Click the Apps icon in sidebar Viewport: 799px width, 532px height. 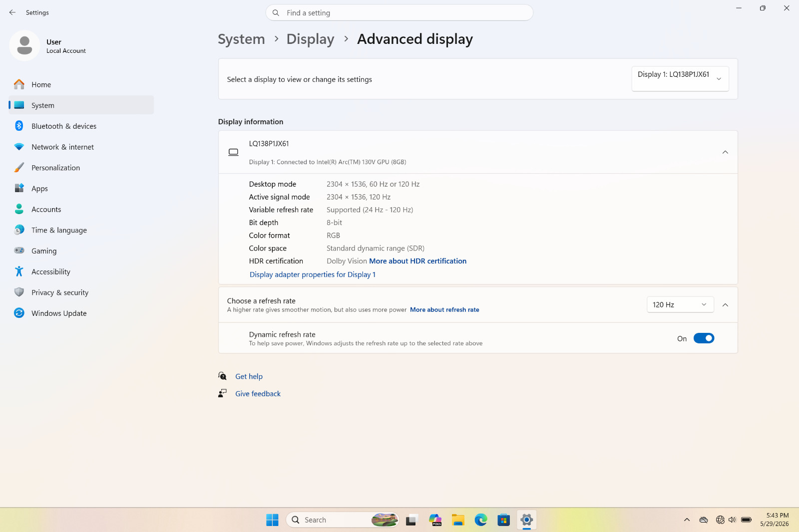(19, 188)
